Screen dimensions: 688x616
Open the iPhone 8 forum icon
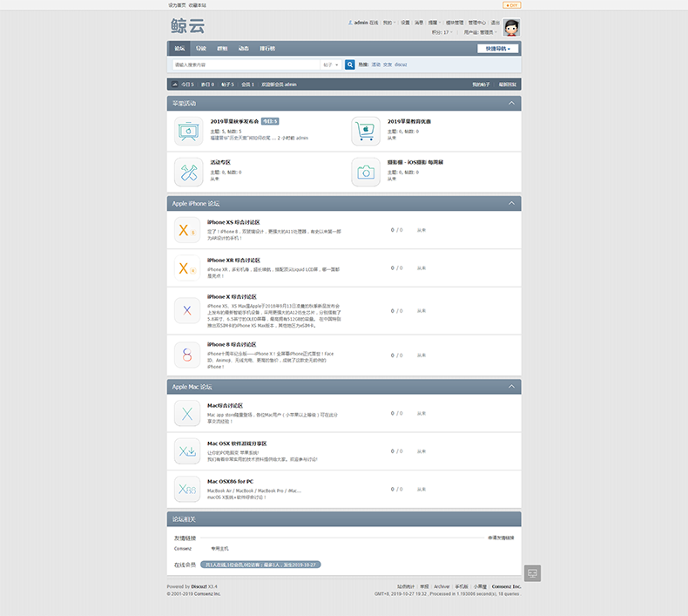point(187,355)
